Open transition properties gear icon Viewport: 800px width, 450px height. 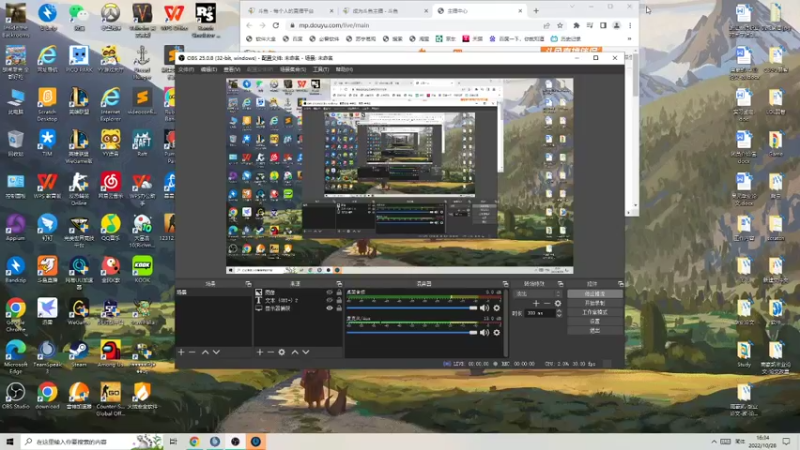558,303
